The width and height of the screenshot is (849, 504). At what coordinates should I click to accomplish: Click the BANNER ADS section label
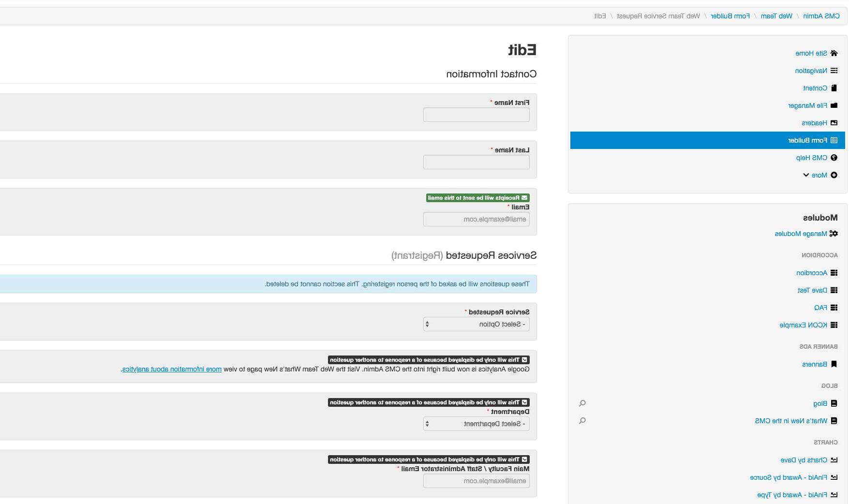(819, 346)
